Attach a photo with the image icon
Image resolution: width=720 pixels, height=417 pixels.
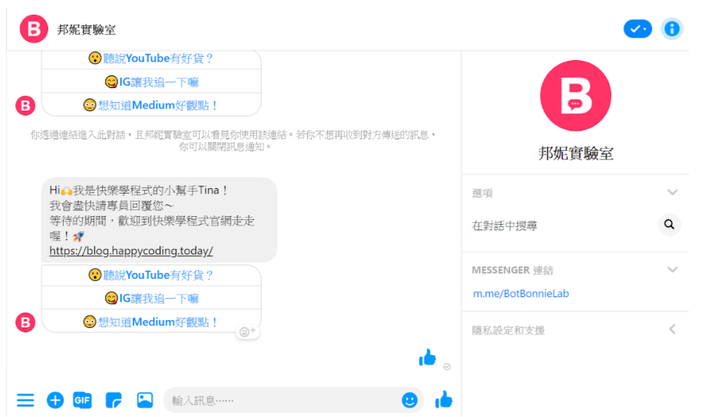pos(145,400)
